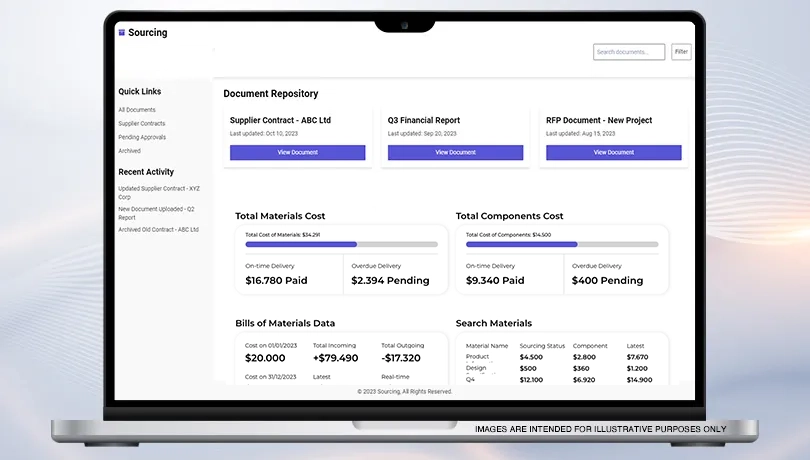Select the $16.780 Paid on-time delivery figure

[x=276, y=281]
